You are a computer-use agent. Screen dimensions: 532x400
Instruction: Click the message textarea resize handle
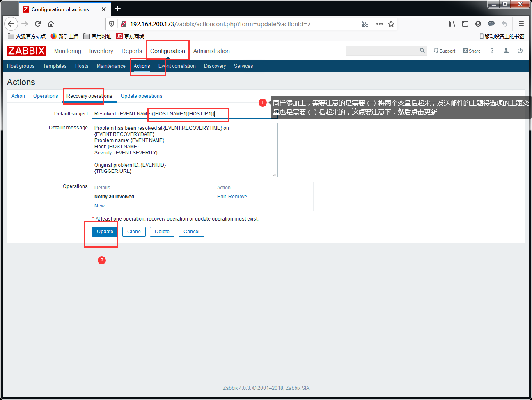[275, 175]
